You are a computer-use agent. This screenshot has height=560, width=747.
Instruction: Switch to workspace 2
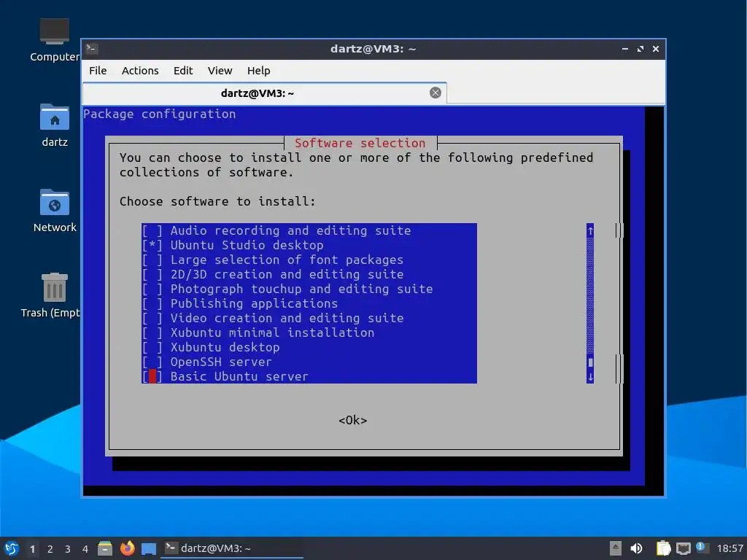(50, 549)
